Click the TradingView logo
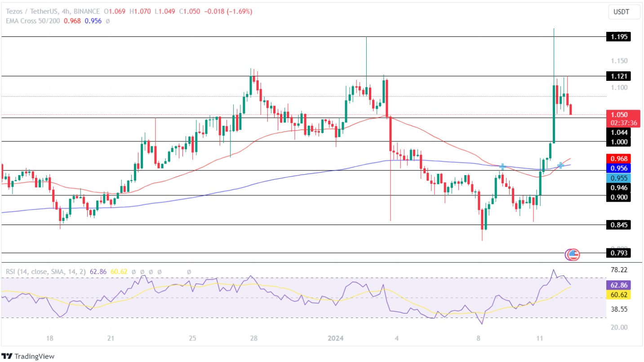The width and height of the screenshot is (644, 362). click(x=28, y=356)
